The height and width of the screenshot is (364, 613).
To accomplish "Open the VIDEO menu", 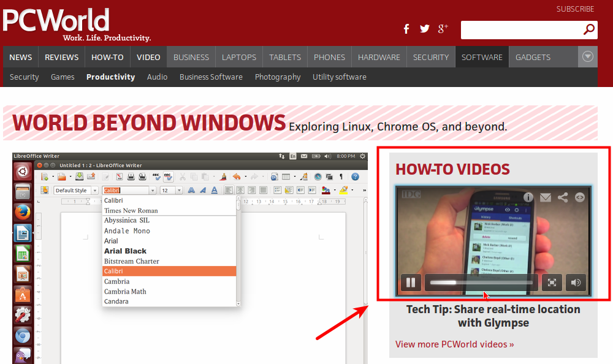I will 148,57.
